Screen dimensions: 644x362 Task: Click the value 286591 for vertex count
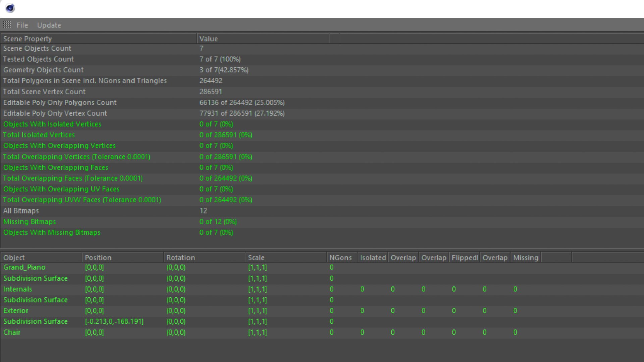[211, 92]
